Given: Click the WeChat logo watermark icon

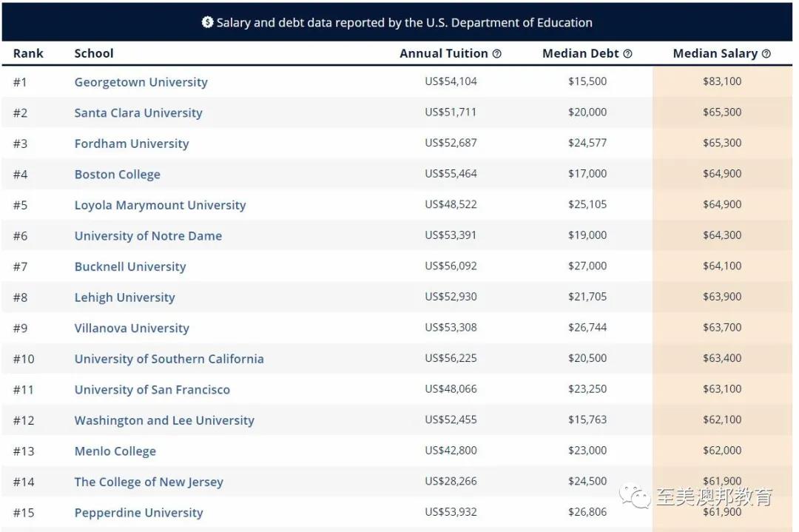Looking at the screenshot, I should [x=635, y=496].
